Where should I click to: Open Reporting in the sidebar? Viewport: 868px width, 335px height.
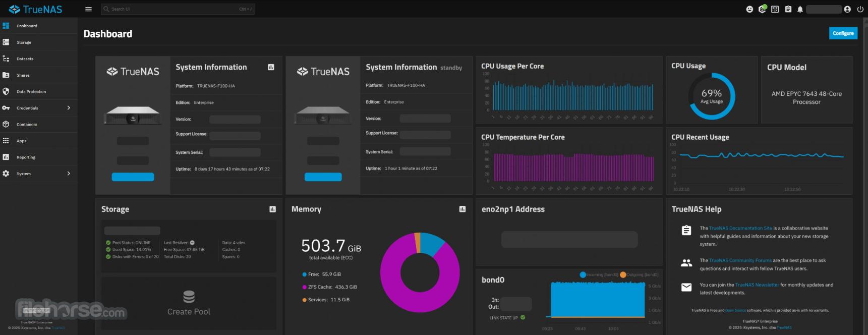coord(39,157)
